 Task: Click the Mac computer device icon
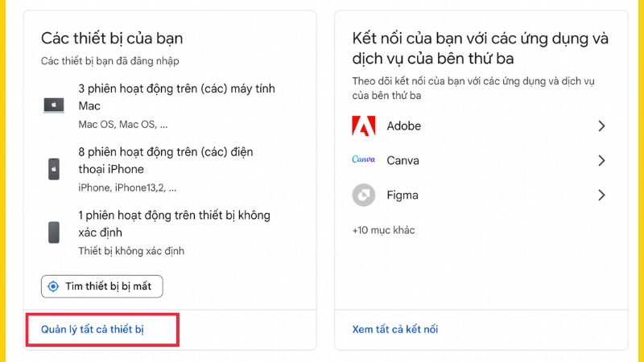54,105
